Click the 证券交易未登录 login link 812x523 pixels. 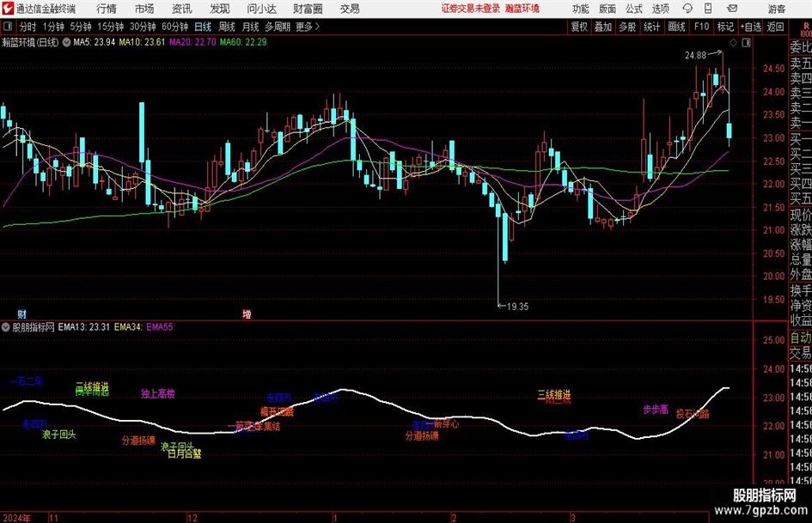(x=471, y=9)
